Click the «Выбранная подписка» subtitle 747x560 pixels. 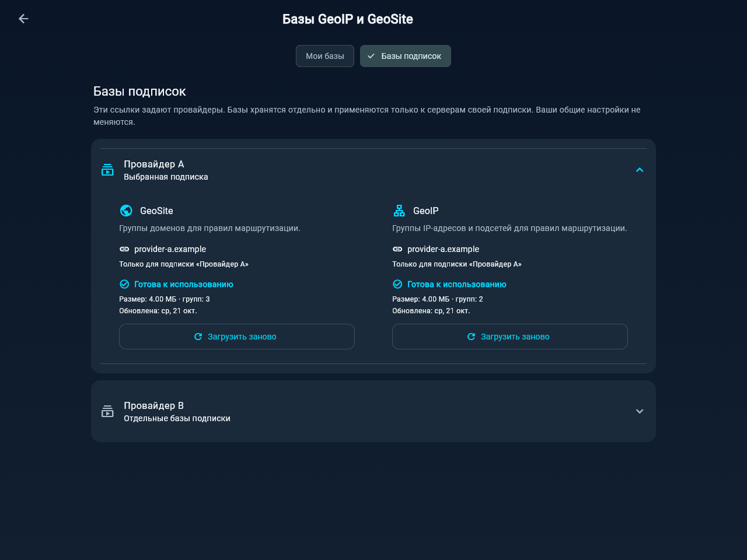pos(166,177)
